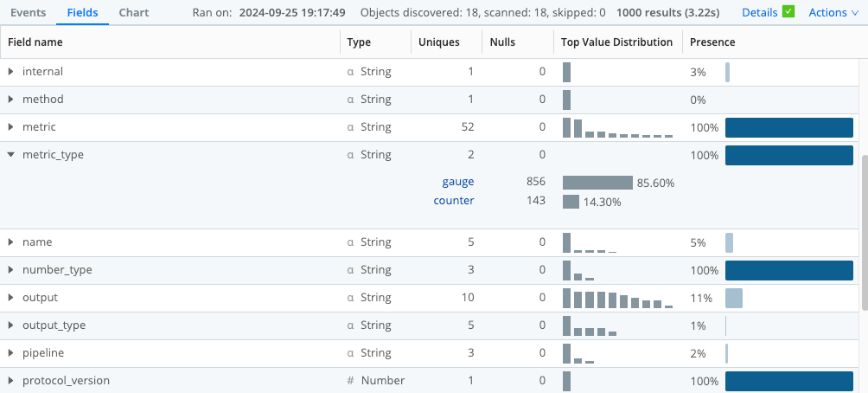Click the output distribution bar chart

(x=617, y=298)
